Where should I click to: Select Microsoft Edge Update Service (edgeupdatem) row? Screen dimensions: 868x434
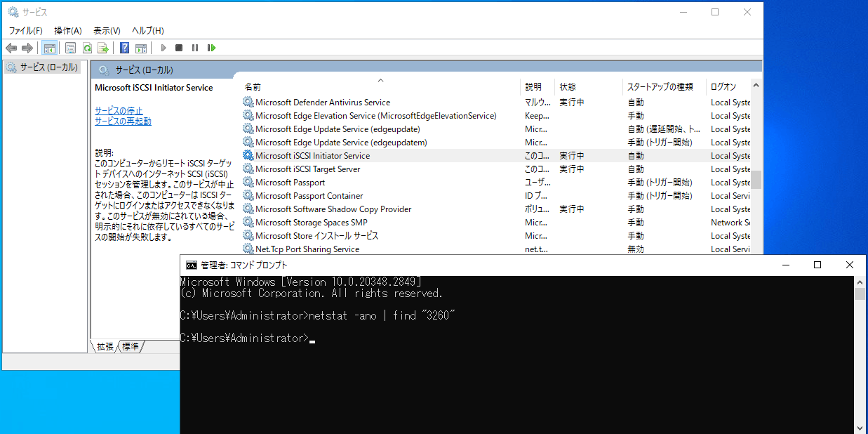496,142
